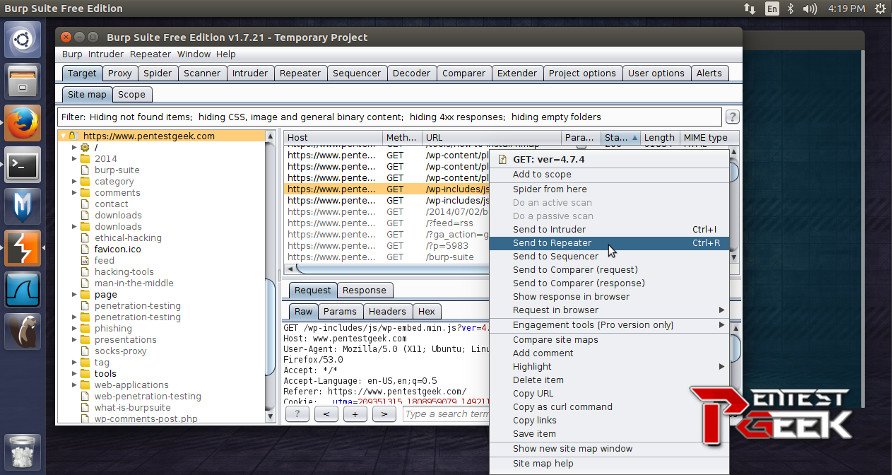892x475 pixels.
Task: Select Copy as curl command
Action: point(562,407)
